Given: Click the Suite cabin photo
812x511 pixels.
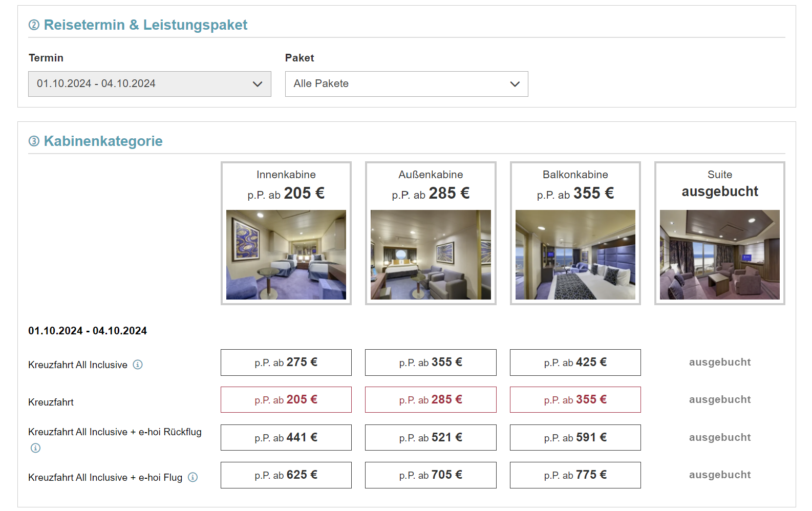Looking at the screenshot, I should coord(720,254).
